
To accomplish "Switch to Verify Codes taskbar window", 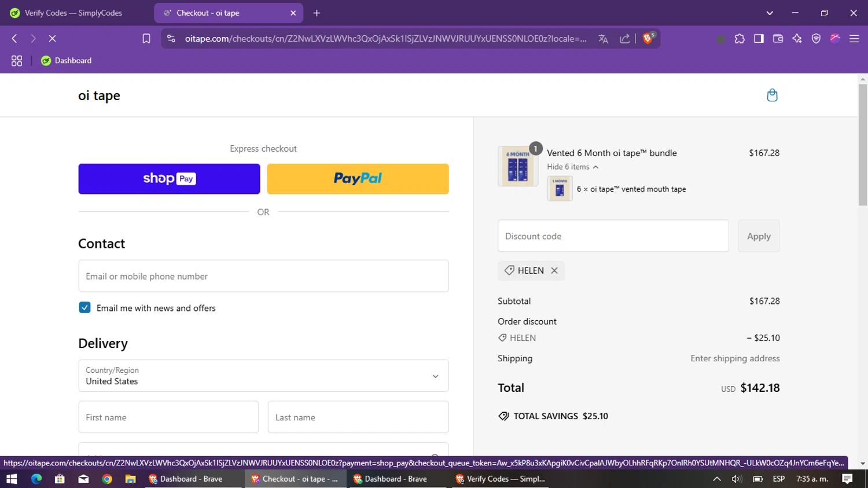I will [501, 479].
